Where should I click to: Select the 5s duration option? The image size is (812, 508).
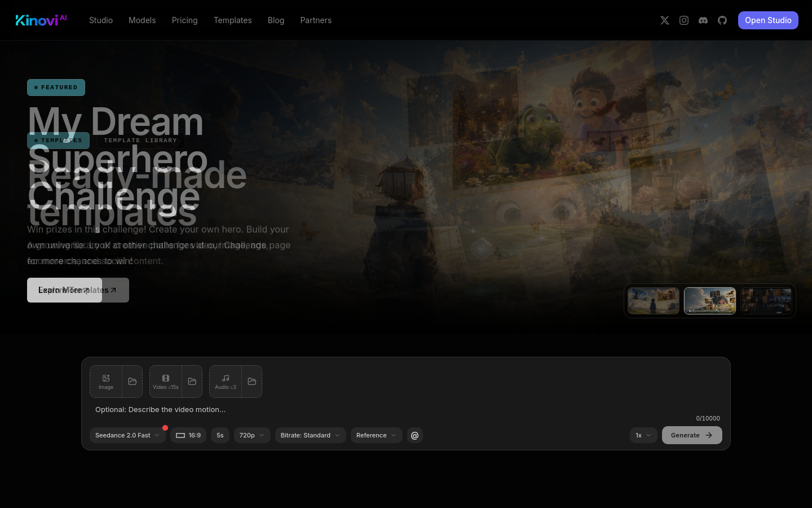[x=220, y=435]
